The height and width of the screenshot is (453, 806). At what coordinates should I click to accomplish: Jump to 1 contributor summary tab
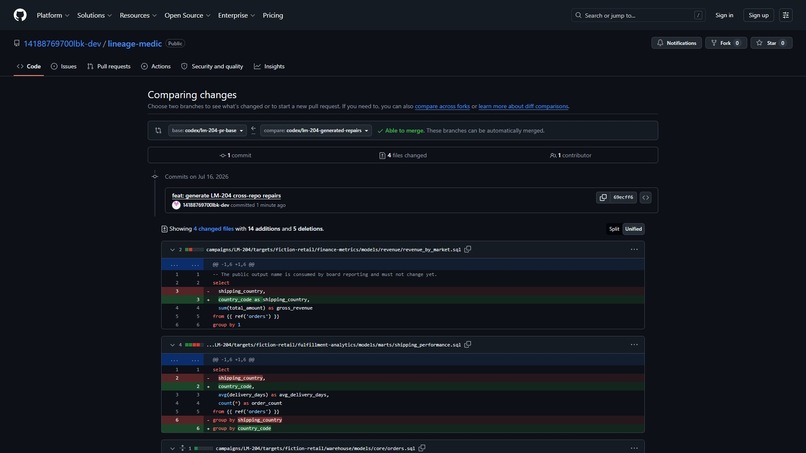coord(571,155)
